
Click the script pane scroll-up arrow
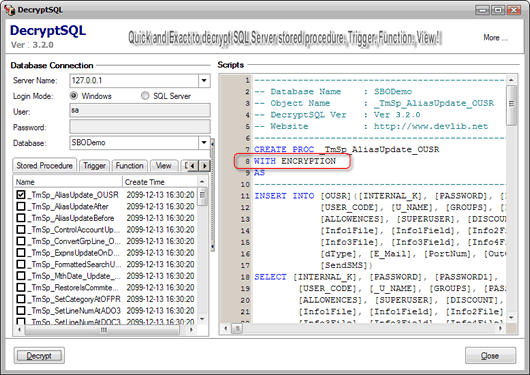coord(511,80)
